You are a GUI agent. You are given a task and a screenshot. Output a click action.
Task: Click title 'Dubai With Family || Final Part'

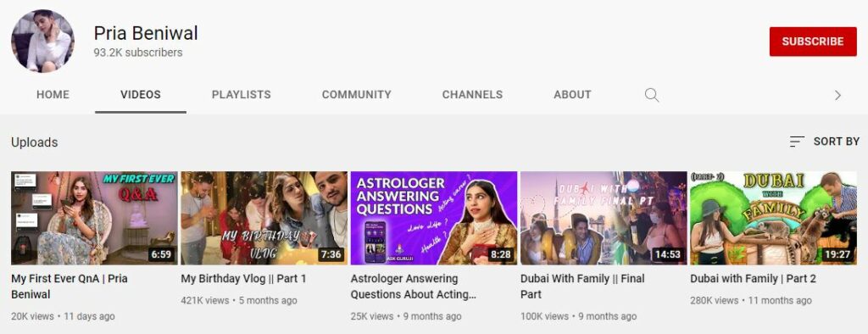(x=582, y=287)
